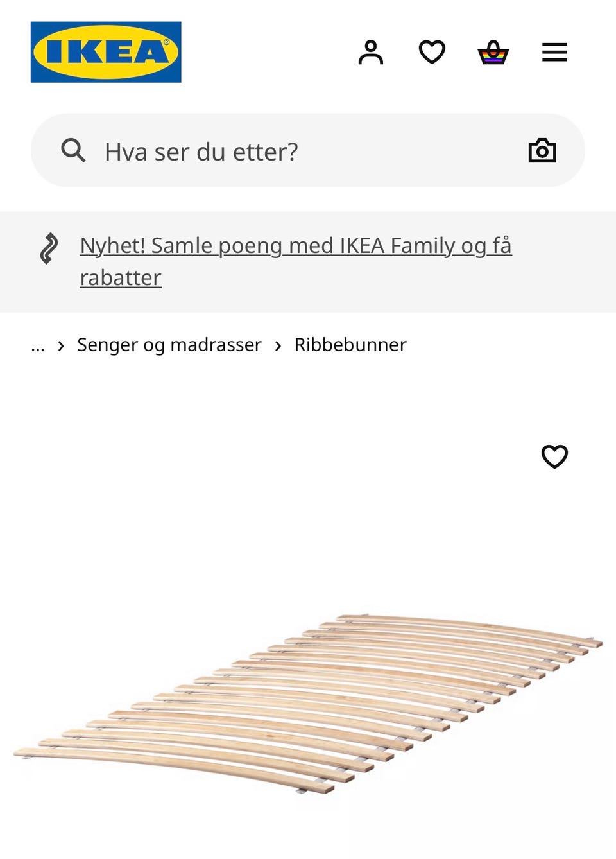Toggle the product favorite heart
This screenshot has width=616, height=859.
[x=554, y=457]
